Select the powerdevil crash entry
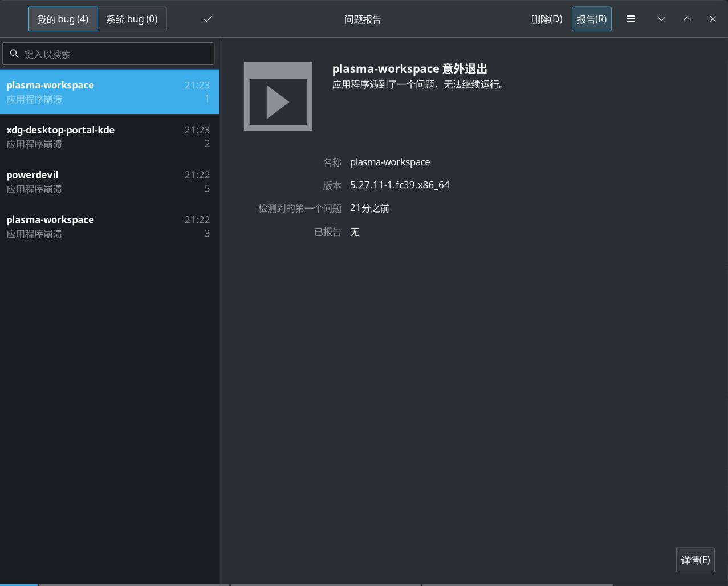728x586 pixels. coord(108,182)
